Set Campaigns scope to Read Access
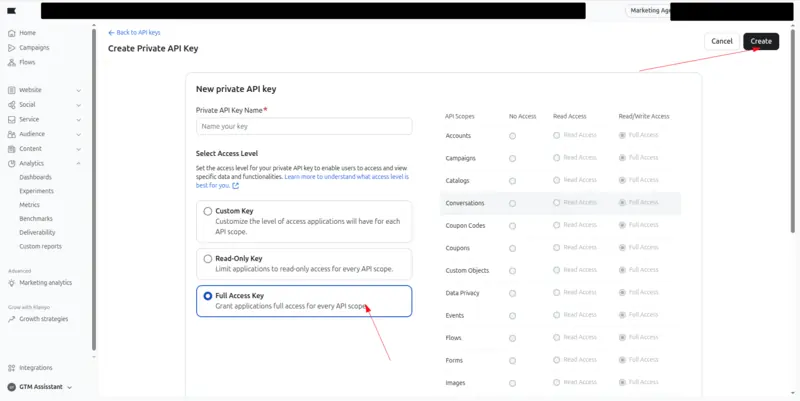Image resolution: width=800 pixels, height=401 pixels. pyautogui.click(x=557, y=158)
